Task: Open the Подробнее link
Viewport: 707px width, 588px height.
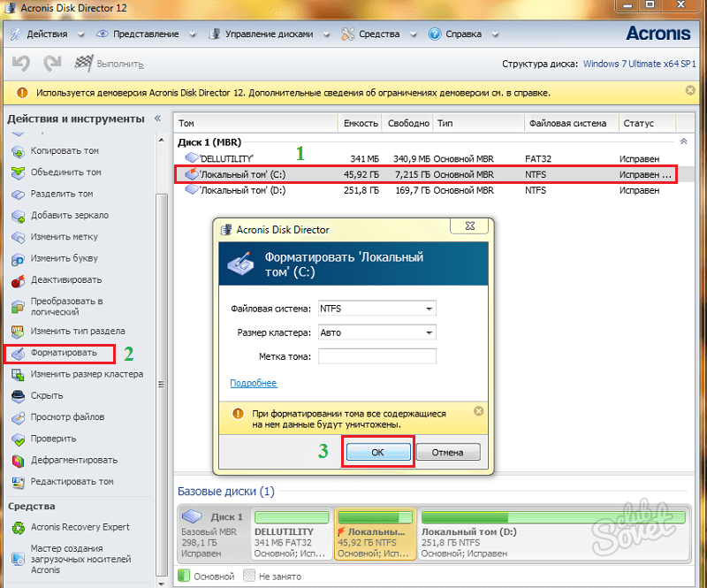Action: pos(254,383)
